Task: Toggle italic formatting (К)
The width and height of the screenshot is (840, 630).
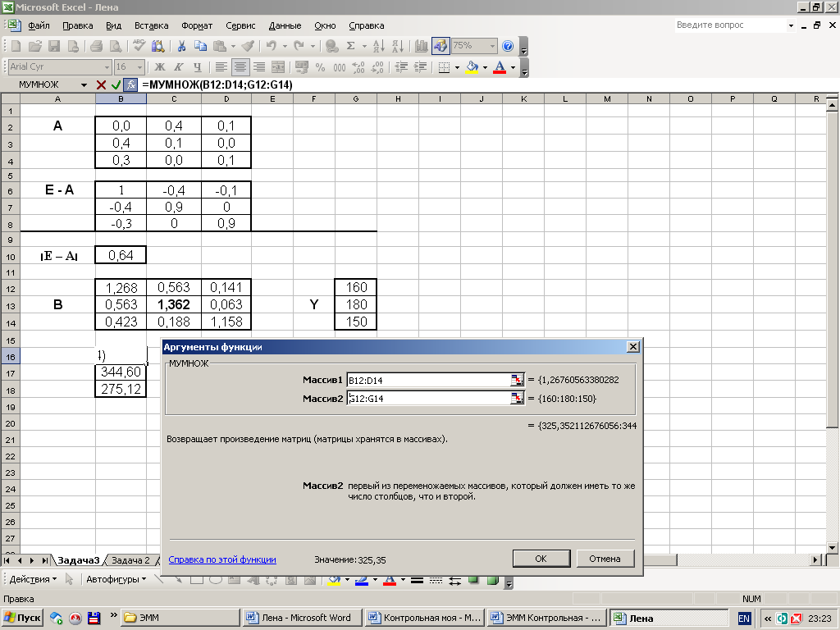Action: point(179,67)
